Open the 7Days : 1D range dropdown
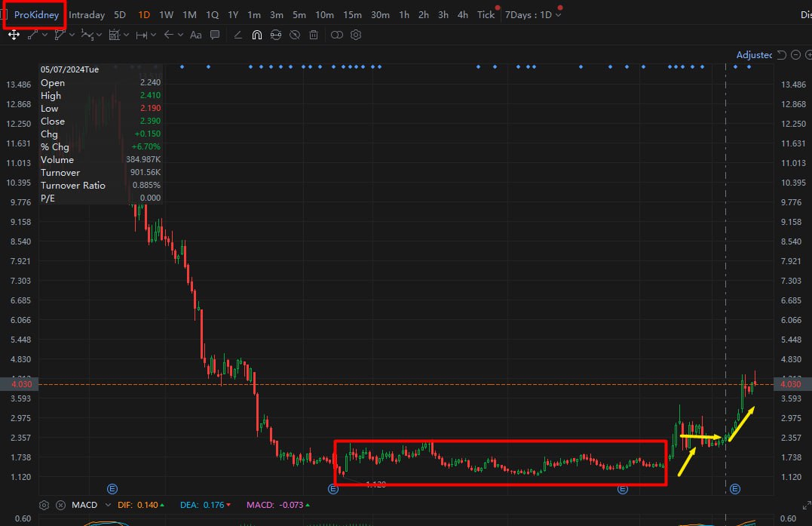The height and width of the screenshot is (526, 812). point(533,14)
